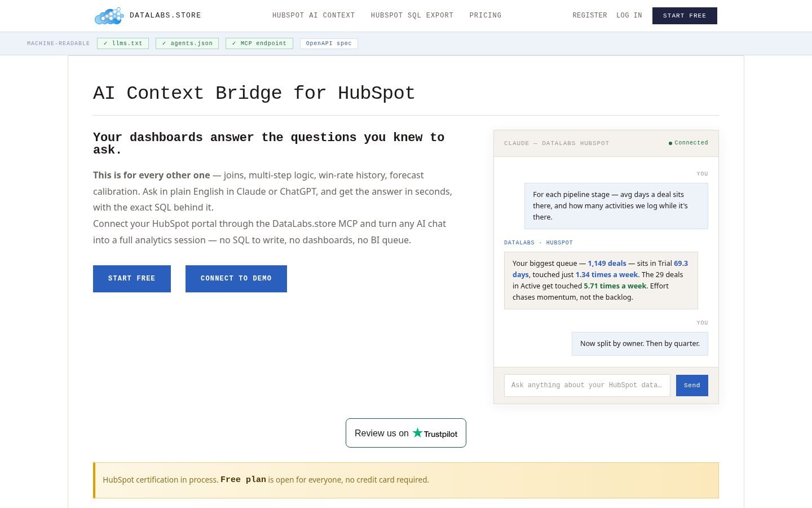Click the 'Now split by owner' chat message
Image resolution: width=812 pixels, height=508 pixels.
tap(640, 344)
